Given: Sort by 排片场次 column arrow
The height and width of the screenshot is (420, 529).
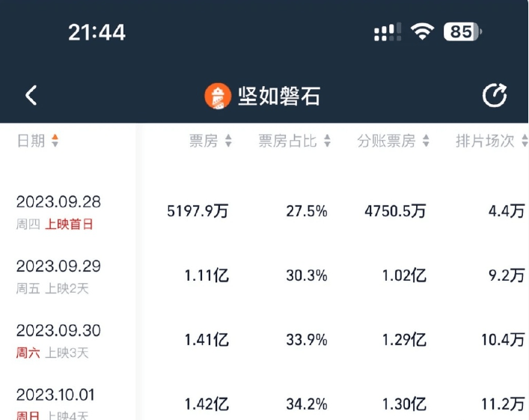Looking at the screenshot, I should 523,141.
